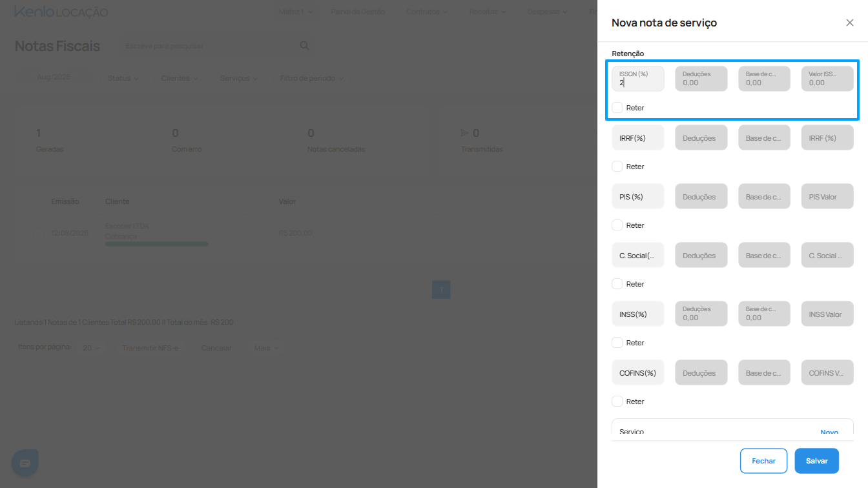
Task: Click the Deduções field in the COFINS row
Action: 701,372
